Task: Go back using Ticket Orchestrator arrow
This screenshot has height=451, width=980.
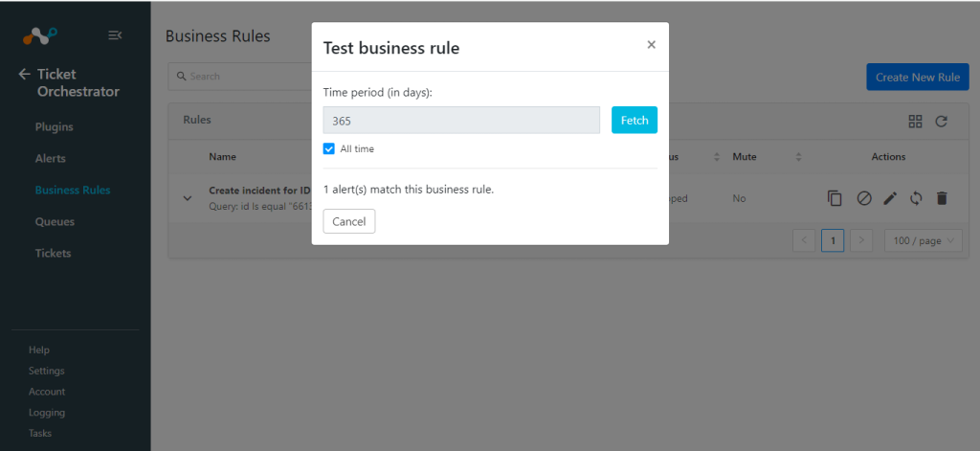Action: pos(24,75)
